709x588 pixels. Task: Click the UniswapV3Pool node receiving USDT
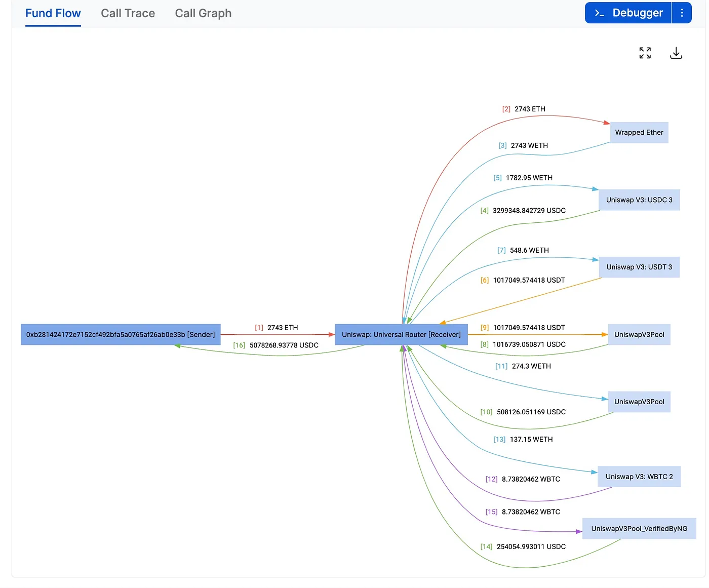tap(639, 335)
